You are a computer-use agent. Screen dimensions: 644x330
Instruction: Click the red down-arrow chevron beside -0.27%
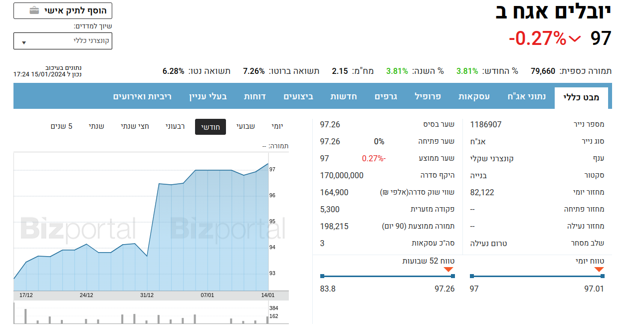(x=575, y=38)
